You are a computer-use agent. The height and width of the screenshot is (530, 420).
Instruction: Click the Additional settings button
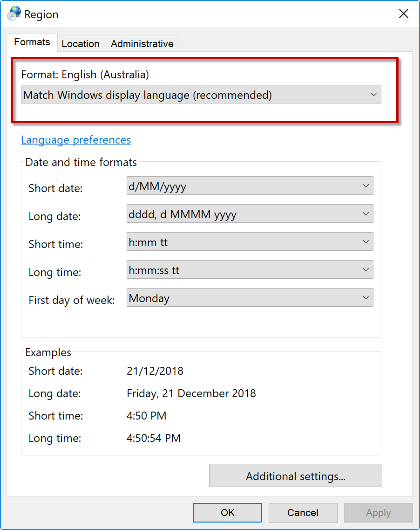point(295,476)
